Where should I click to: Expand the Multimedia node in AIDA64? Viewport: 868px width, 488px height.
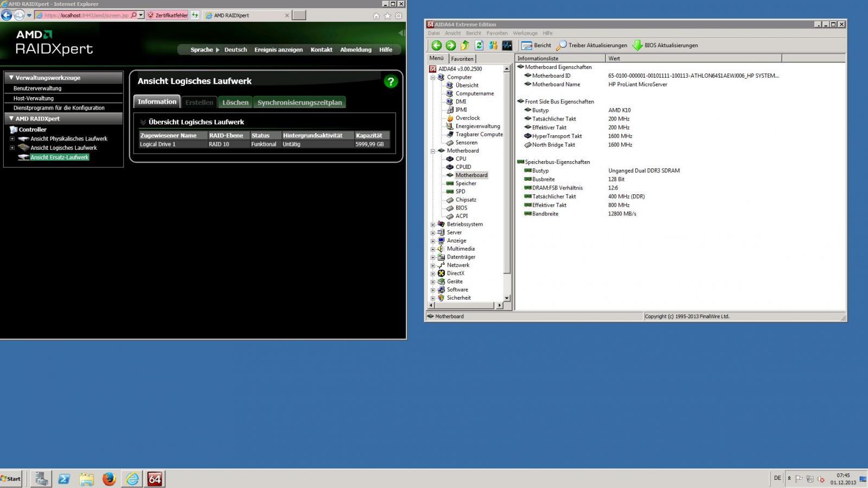coord(433,249)
